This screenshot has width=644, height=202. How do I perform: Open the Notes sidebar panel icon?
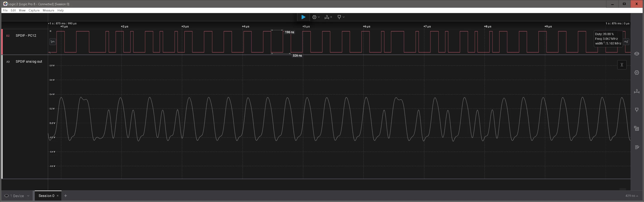pyautogui.click(x=637, y=147)
